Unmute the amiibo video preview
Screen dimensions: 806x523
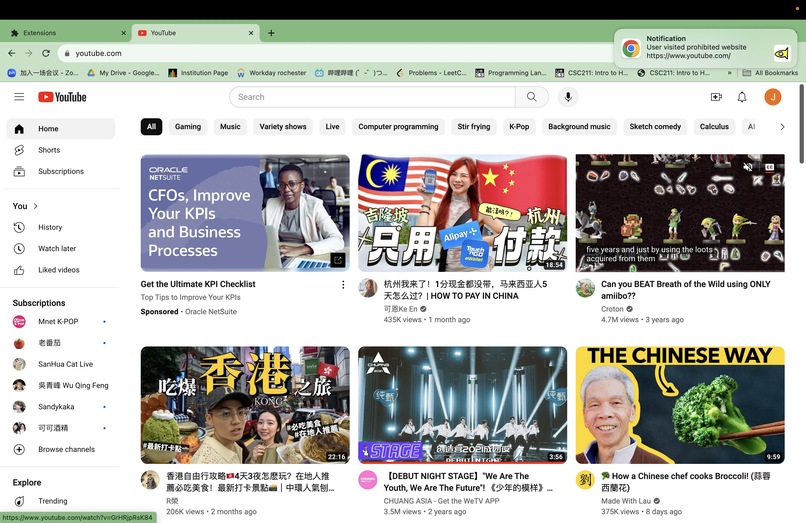coord(748,167)
